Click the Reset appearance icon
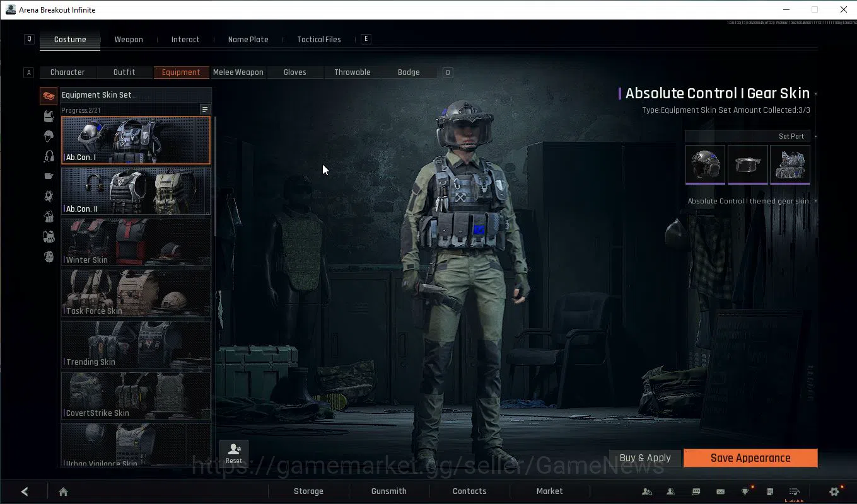857x504 pixels. (x=234, y=453)
